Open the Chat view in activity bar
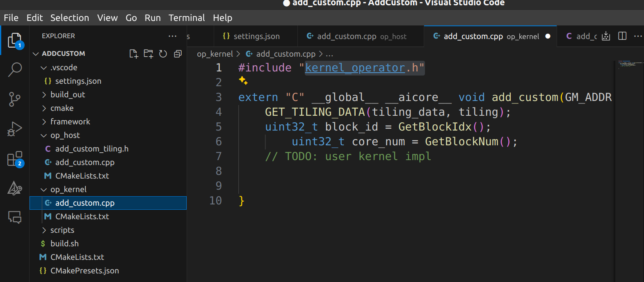The width and height of the screenshot is (644, 282). click(x=15, y=217)
